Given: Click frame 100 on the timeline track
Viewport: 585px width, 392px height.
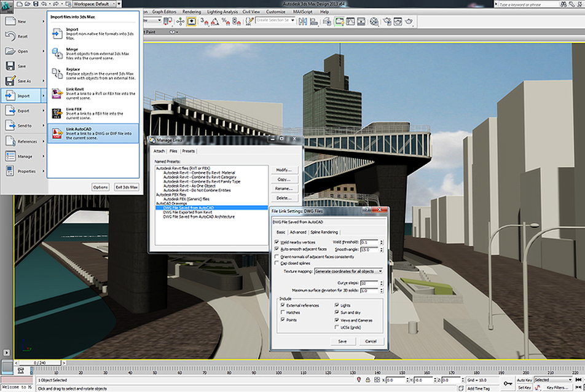Looking at the screenshot, I should tap(278, 370).
